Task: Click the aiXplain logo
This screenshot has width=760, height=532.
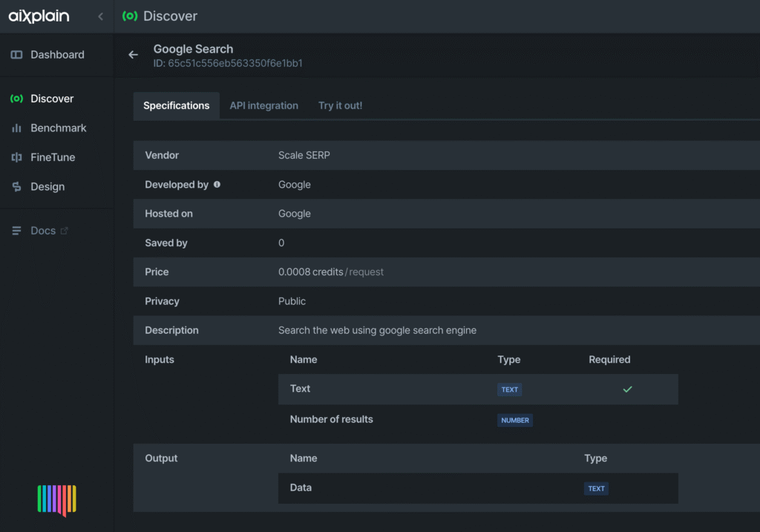Action: [x=39, y=16]
